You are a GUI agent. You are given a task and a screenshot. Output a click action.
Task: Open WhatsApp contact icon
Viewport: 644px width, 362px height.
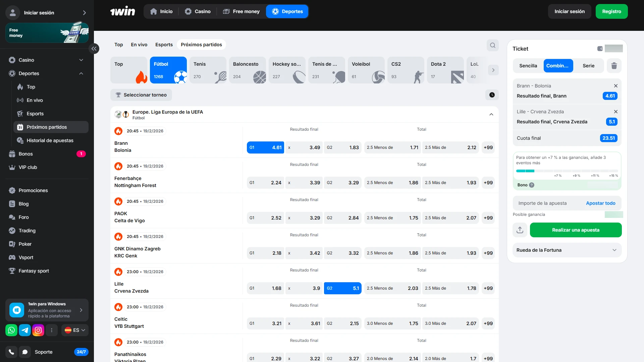[x=11, y=330]
